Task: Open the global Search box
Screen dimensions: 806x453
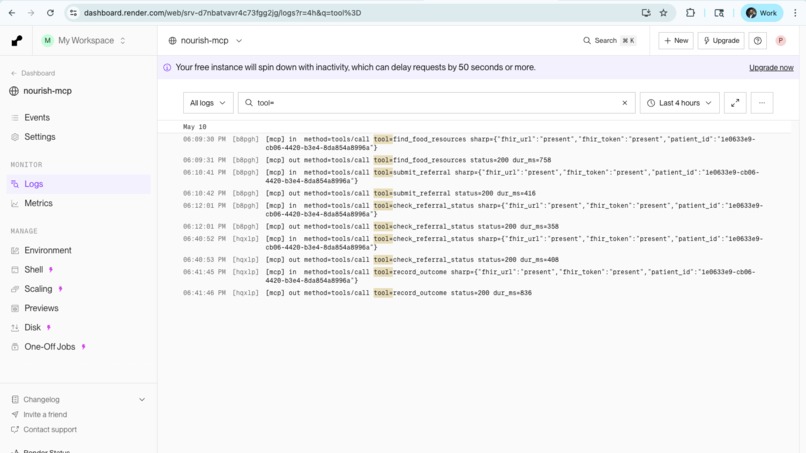Action: 609,41
